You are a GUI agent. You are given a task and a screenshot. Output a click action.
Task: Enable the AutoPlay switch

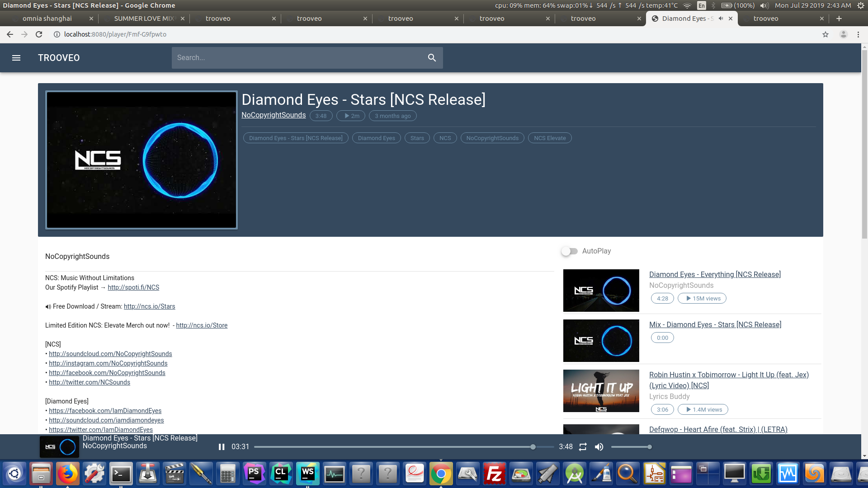[x=569, y=251]
